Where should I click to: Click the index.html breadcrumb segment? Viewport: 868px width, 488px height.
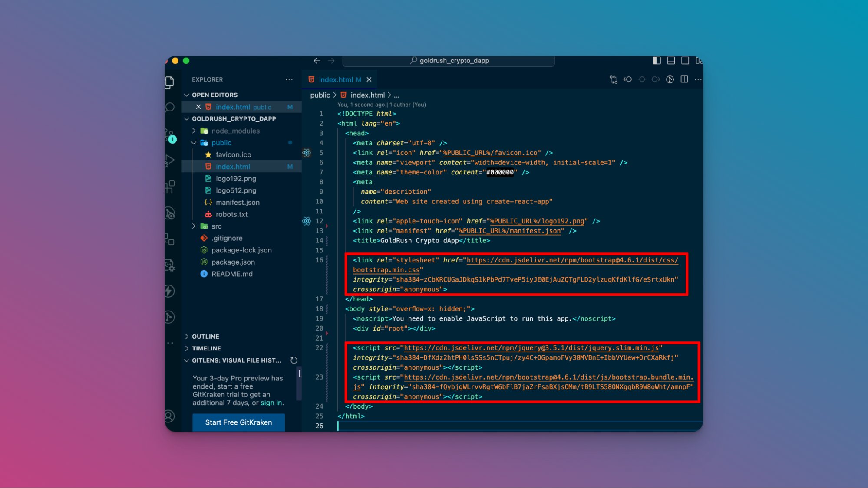(x=367, y=95)
